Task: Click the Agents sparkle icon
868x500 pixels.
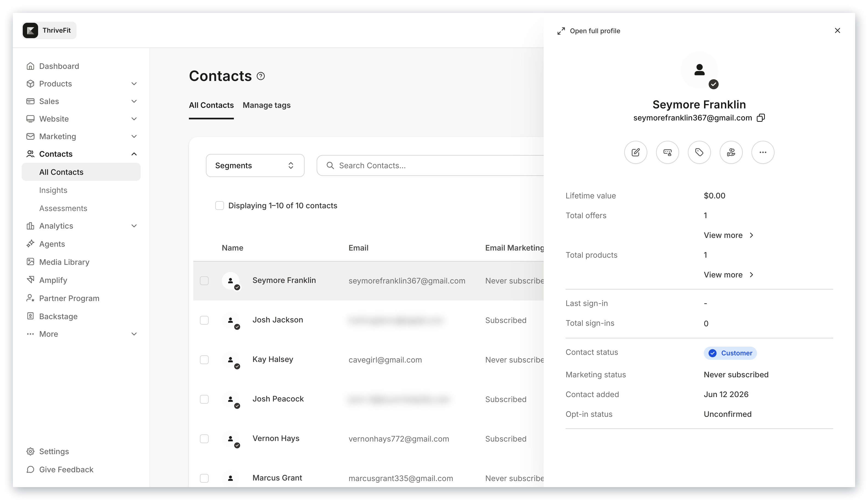Action: pyautogui.click(x=30, y=244)
